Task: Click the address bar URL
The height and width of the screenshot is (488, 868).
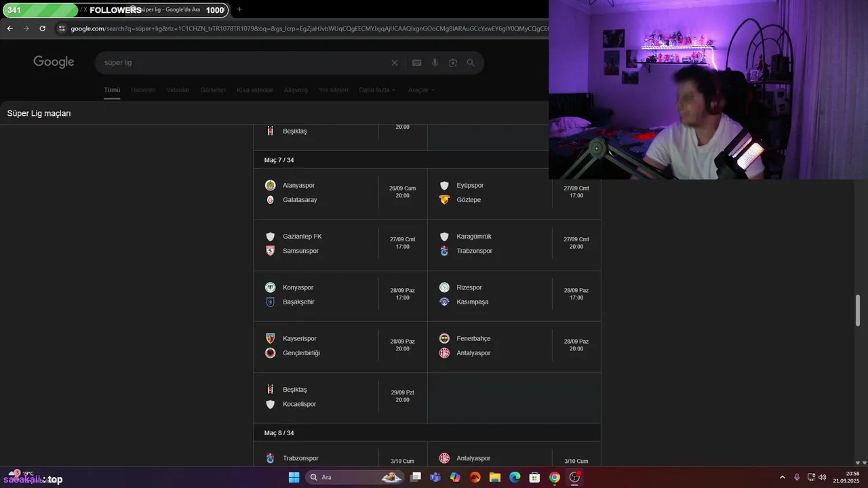Action: tap(309, 28)
